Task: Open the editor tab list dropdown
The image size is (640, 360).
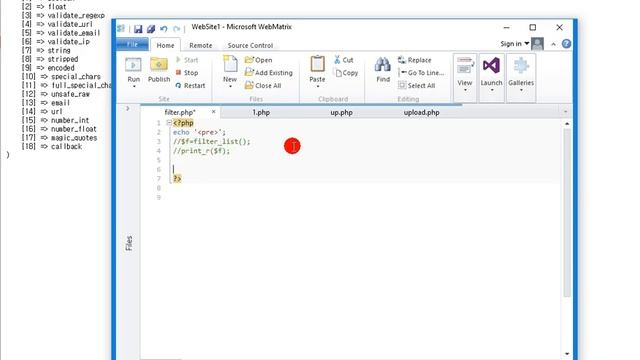Action: [x=565, y=112]
